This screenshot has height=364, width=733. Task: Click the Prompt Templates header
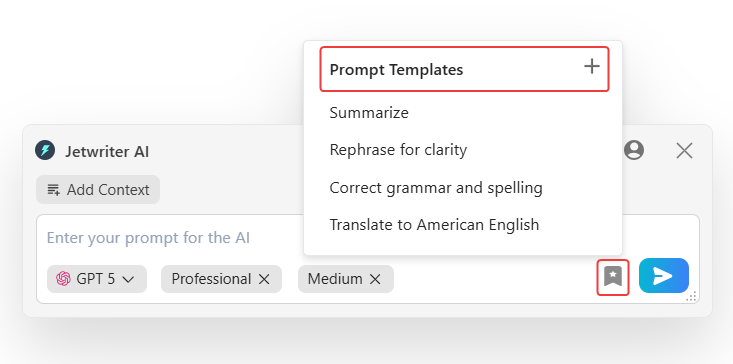point(396,70)
